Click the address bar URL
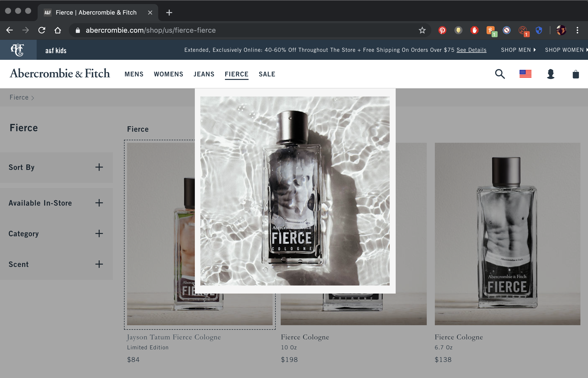 151,30
